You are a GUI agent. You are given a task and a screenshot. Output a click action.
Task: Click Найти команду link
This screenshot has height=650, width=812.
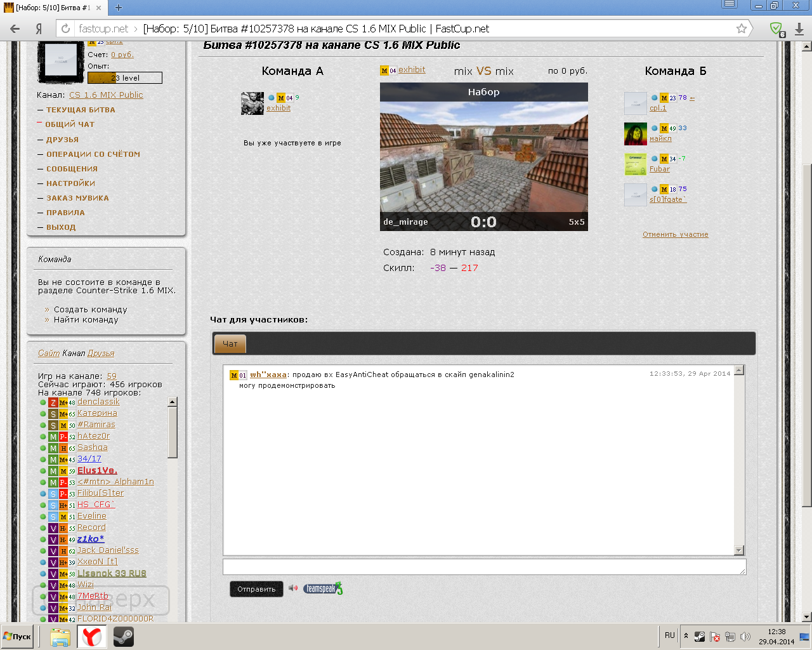click(86, 320)
